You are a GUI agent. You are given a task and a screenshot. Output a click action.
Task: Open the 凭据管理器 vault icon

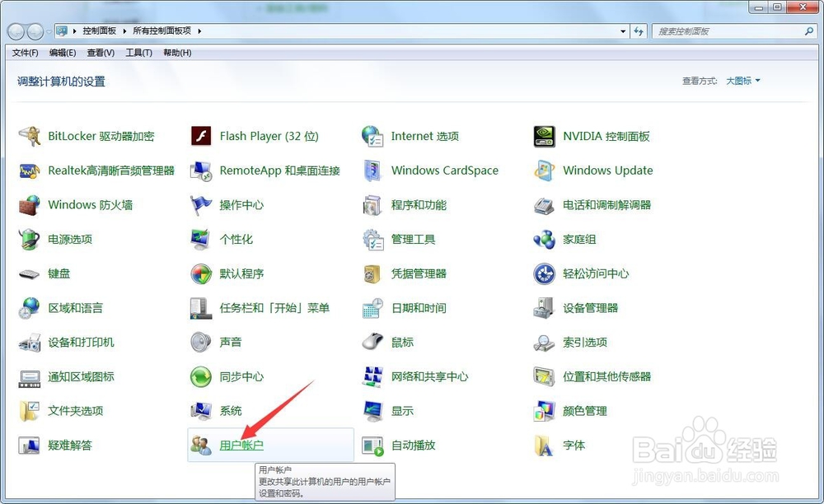(x=372, y=273)
